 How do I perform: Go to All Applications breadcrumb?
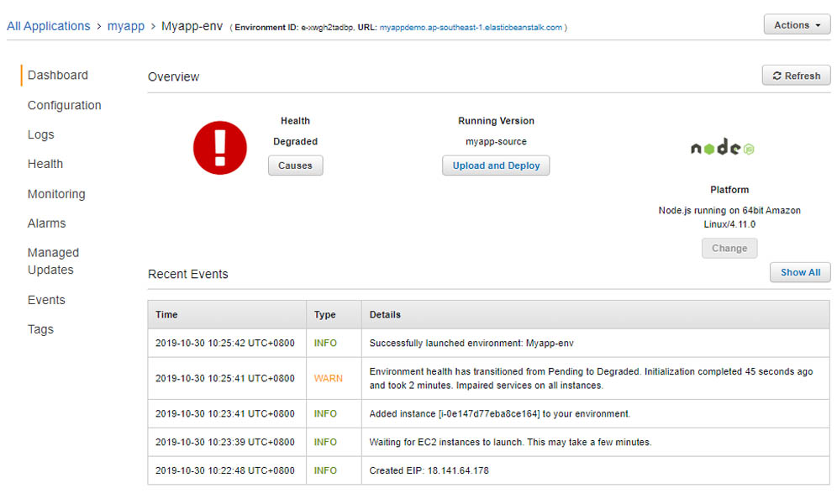[x=49, y=26]
